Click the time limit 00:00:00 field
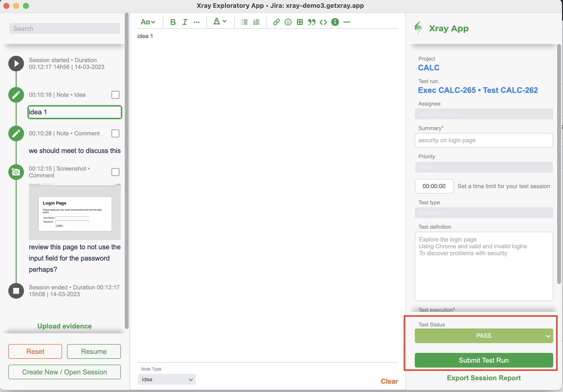This screenshot has height=392, width=563. pyautogui.click(x=434, y=186)
